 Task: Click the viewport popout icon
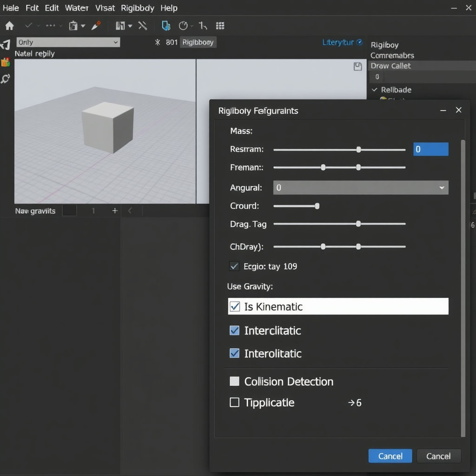point(358,66)
